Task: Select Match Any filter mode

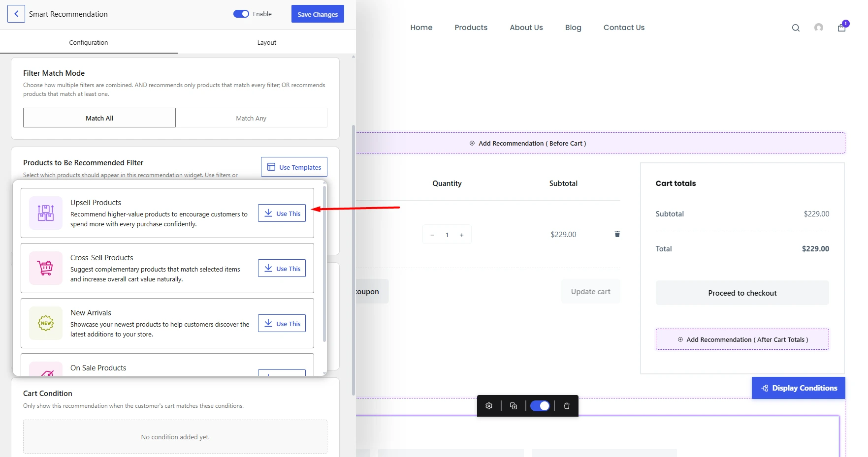Action: [x=251, y=118]
